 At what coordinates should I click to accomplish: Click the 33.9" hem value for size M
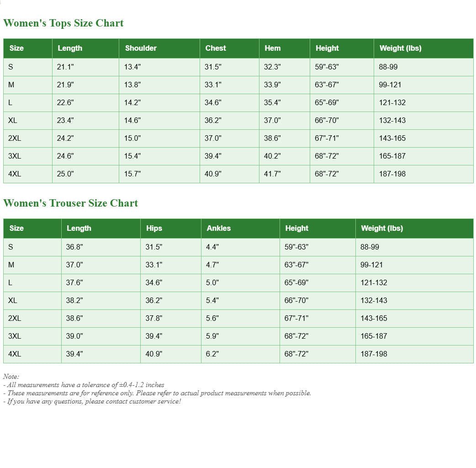coord(272,85)
